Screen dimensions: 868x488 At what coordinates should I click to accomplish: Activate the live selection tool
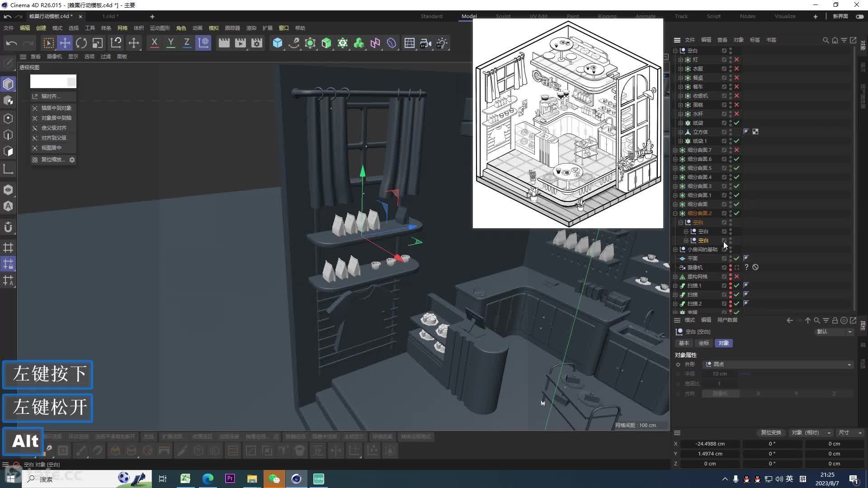(48, 43)
